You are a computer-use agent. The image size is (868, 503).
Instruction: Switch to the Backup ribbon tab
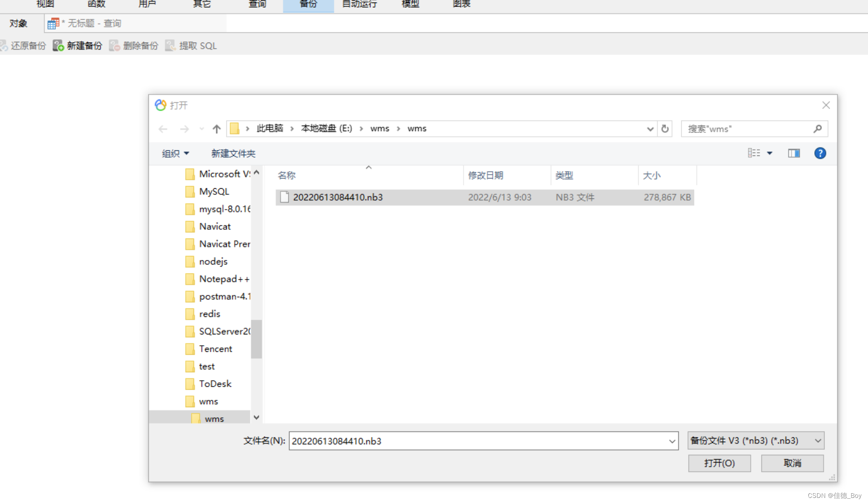click(x=308, y=4)
